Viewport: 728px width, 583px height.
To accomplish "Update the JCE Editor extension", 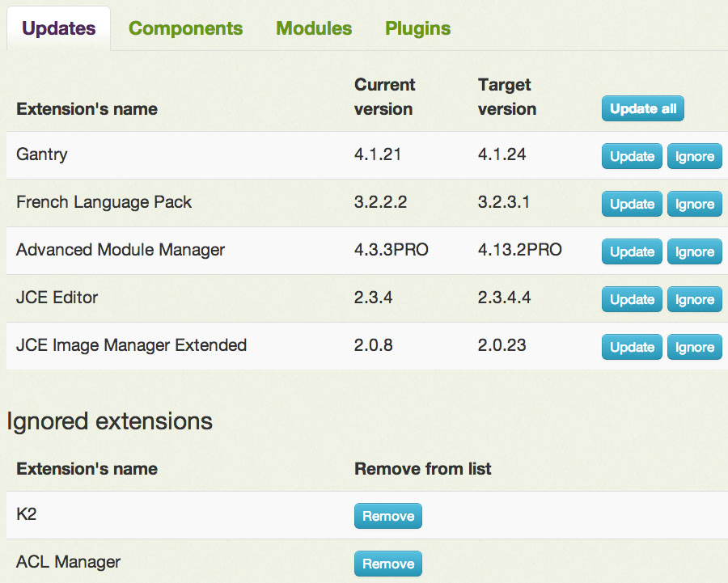I will [x=632, y=299].
